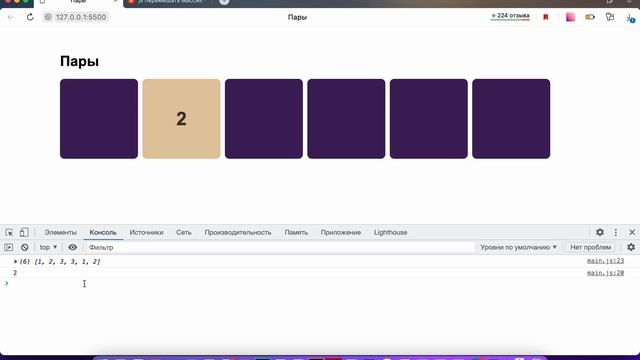Open the pink extension icon
The image size is (640, 360).
point(570,17)
